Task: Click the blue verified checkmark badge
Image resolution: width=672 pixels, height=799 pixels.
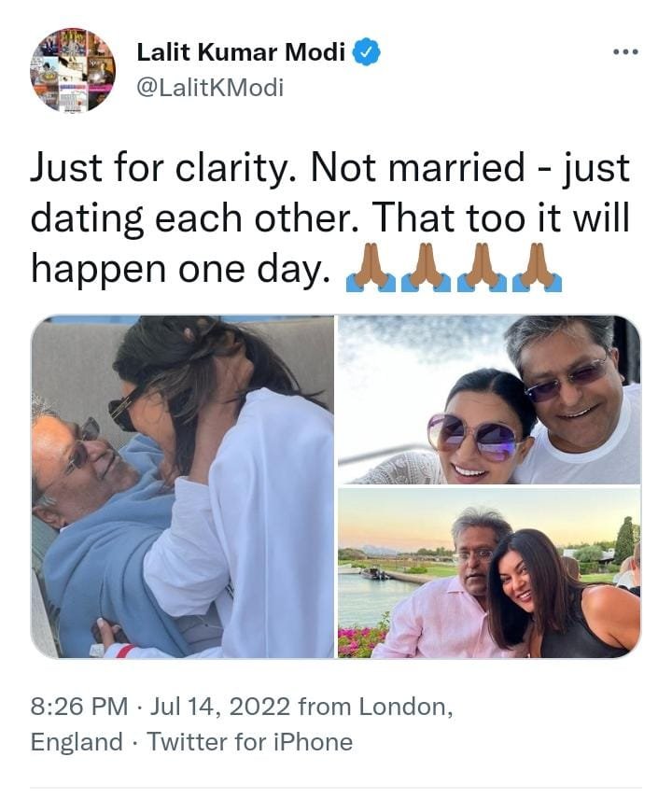Action: click(367, 52)
